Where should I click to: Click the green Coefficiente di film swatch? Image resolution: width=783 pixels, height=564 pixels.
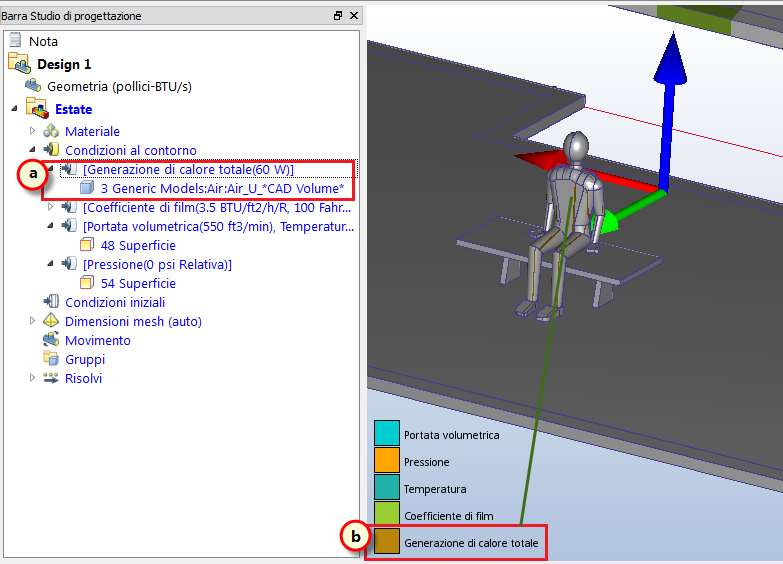pos(387,513)
